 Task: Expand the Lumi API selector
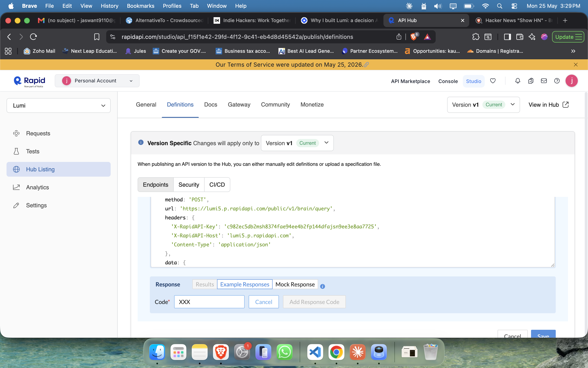(59, 105)
